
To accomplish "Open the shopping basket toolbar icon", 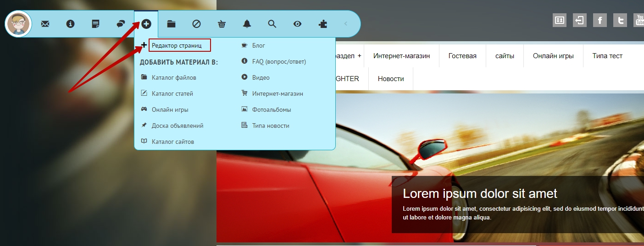I will click(222, 24).
